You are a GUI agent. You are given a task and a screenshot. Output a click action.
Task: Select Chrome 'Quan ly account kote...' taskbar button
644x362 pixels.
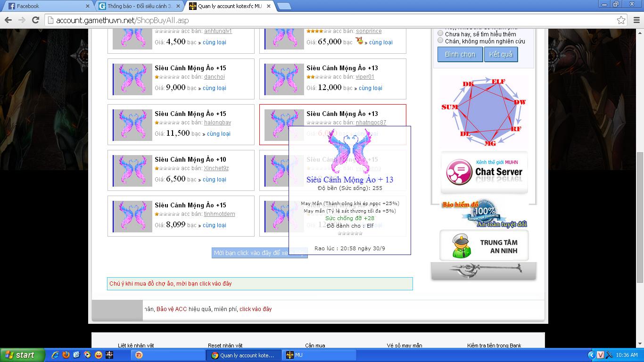point(243,355)
